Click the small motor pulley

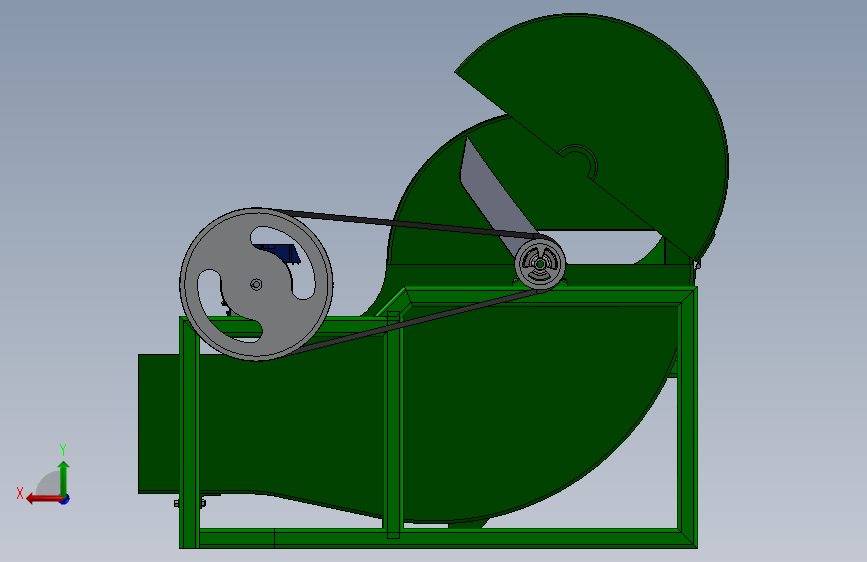(x=540, y=263)
